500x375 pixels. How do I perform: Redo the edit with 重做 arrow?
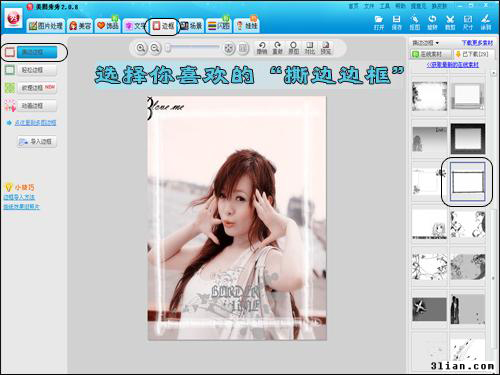(278, 48)
